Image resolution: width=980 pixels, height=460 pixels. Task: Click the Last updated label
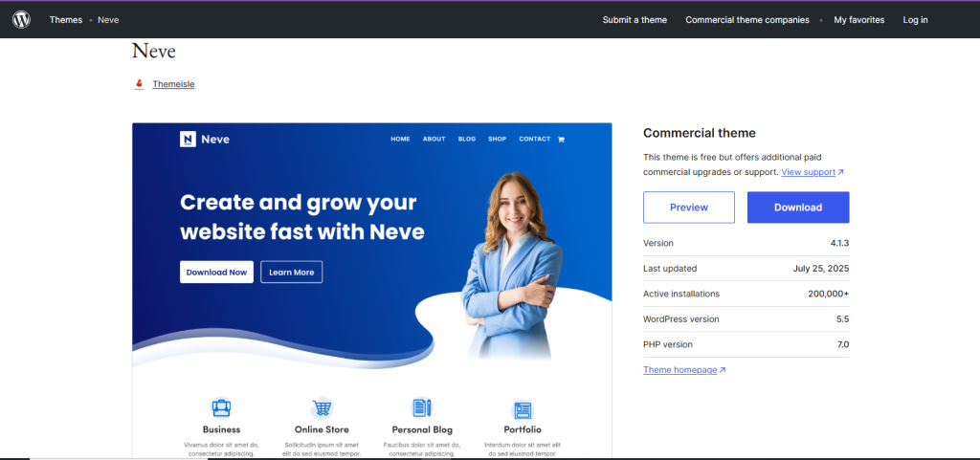(x=670, y=269)
